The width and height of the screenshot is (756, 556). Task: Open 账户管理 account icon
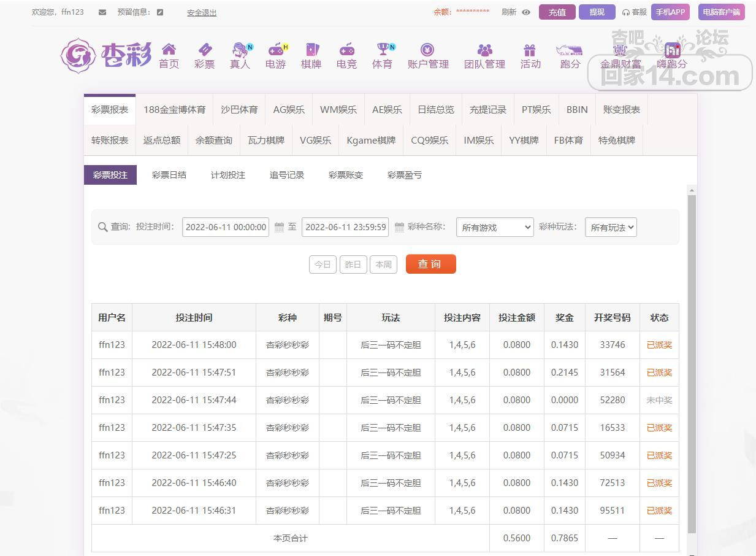(427, 50)
